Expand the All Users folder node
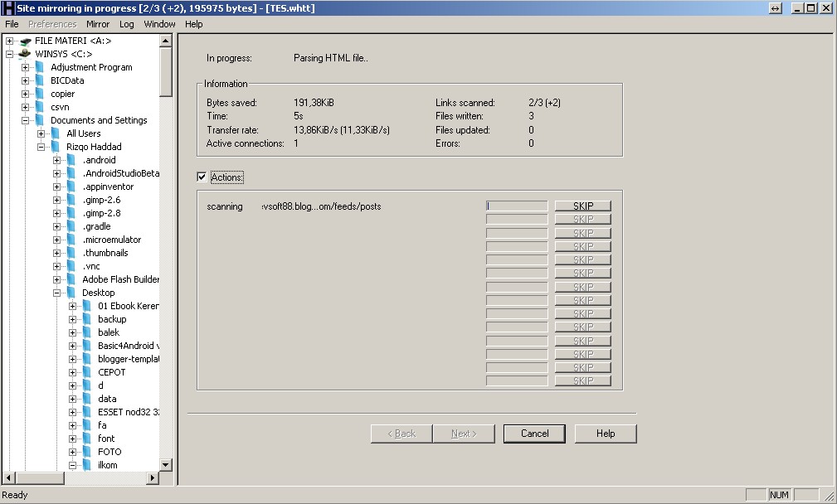837x504 pixels. coord(41,133)
